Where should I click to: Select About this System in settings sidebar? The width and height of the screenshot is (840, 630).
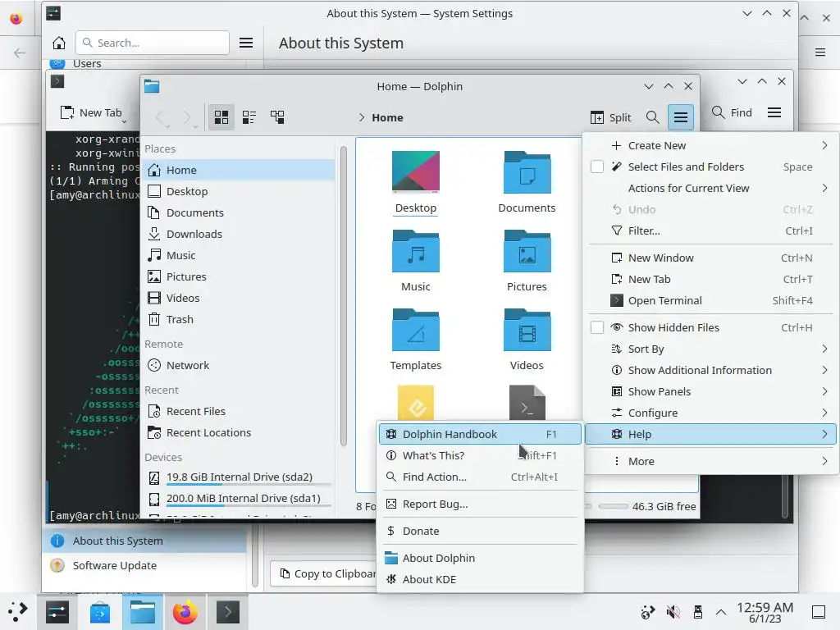click(144, 541)
